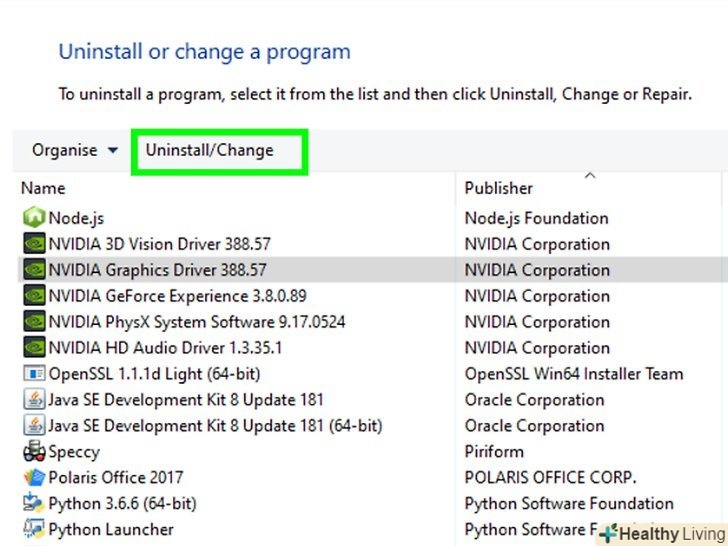
Task: Click the OpenSSL 1.1.1d Light icon
Action: click(34, 374)
